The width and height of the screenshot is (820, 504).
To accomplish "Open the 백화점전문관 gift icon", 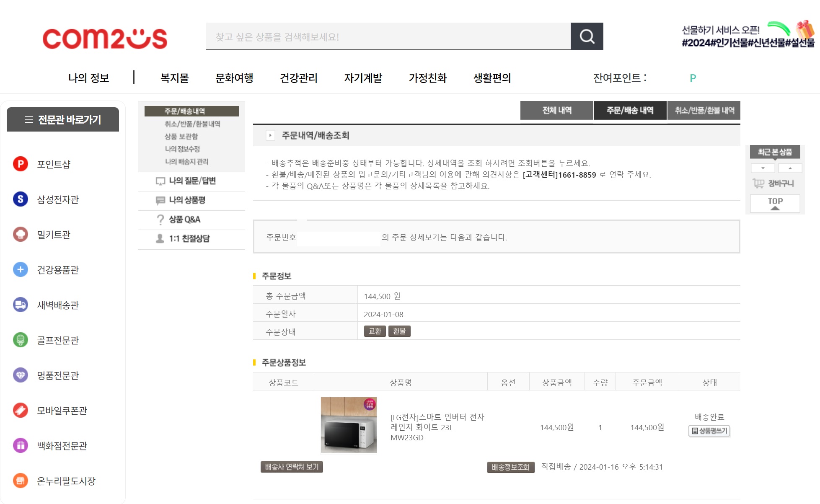I will point(21,445).
